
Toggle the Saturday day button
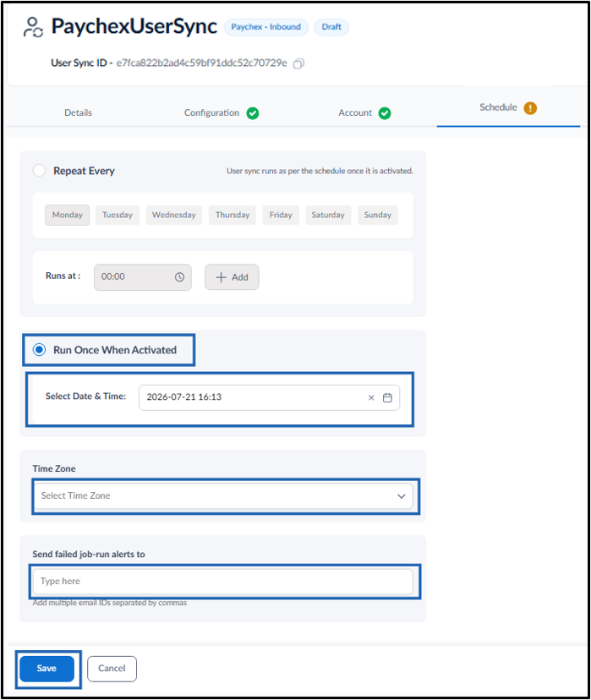click(x=328, y=216)
